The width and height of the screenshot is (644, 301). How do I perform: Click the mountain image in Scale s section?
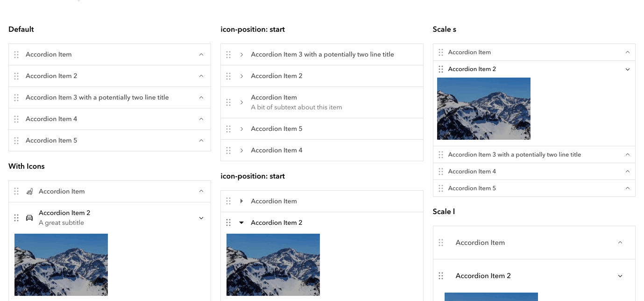[484, 108]
